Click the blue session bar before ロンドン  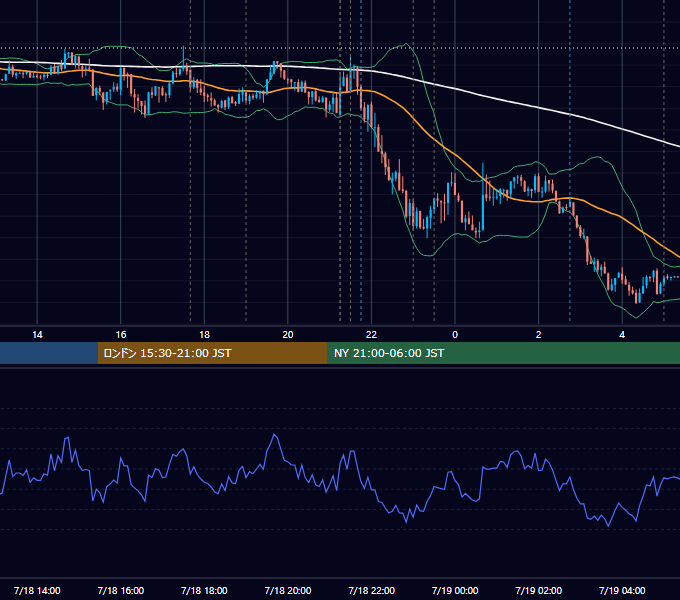click(49, 353)
